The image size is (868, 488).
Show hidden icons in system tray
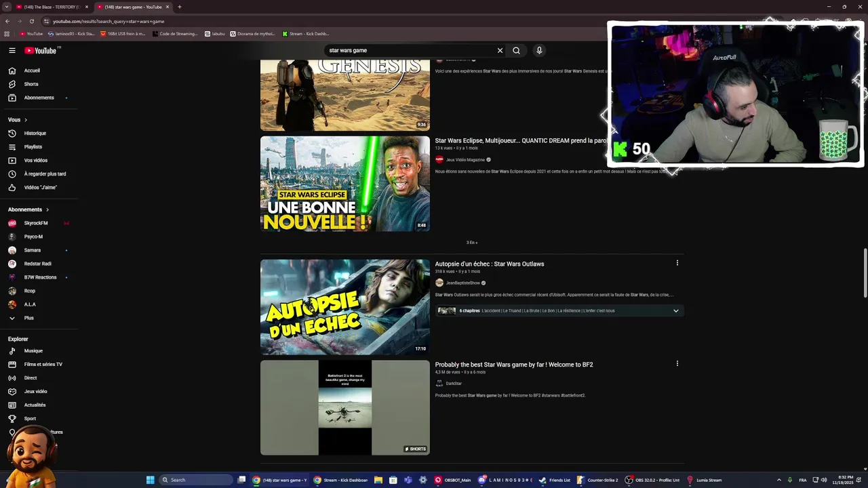click(778, 480)
